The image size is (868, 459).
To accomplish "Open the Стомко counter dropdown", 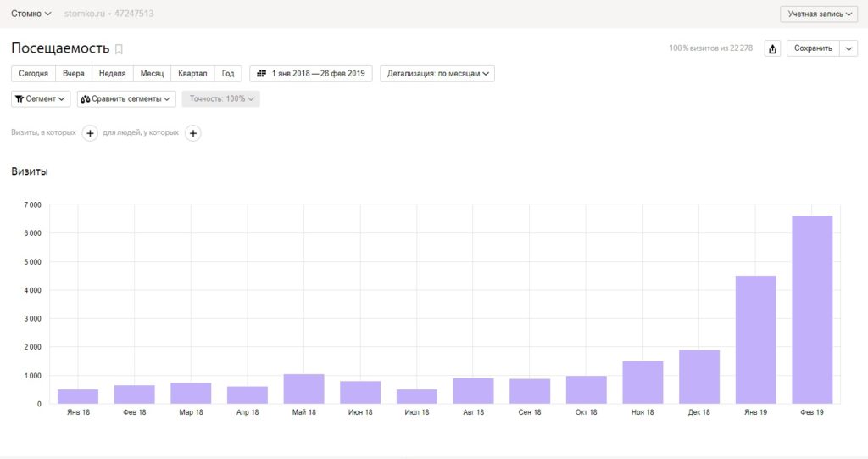I will [x=31, y=14].
